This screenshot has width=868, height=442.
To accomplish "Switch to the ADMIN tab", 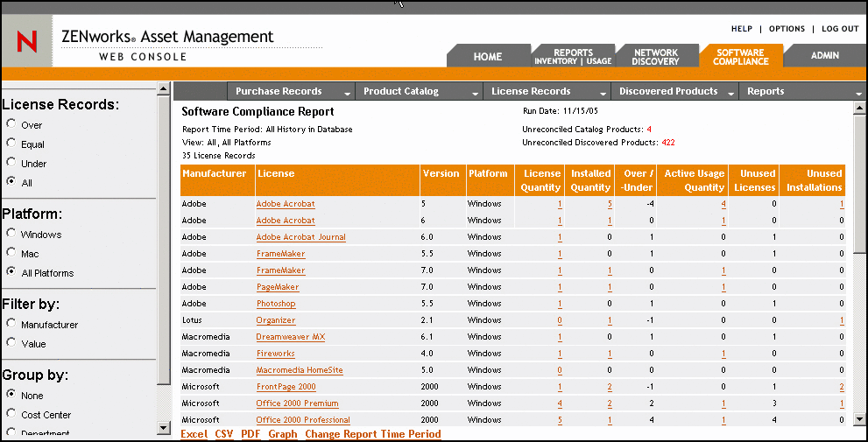I will pyautogui.click(x=825, y=55).
